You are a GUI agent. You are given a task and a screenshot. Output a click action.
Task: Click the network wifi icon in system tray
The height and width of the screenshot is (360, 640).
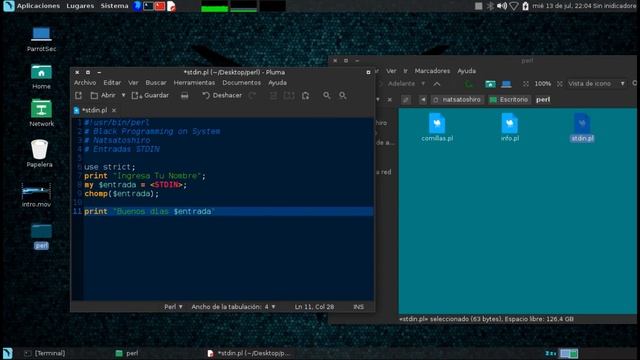pyautogui.click(x=514, y=6)
